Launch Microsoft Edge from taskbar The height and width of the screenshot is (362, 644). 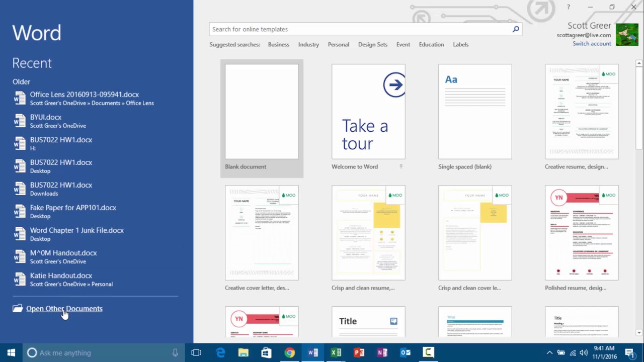coord(220,352)
